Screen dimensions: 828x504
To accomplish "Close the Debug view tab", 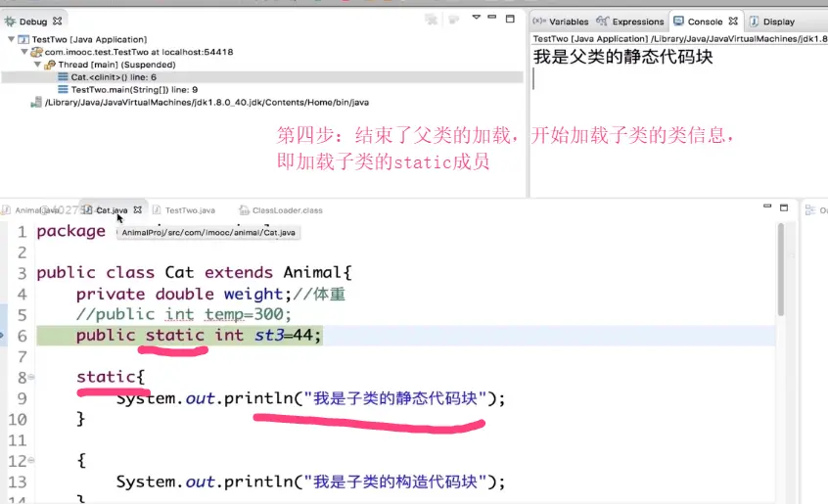I will [x=58, y=22].
